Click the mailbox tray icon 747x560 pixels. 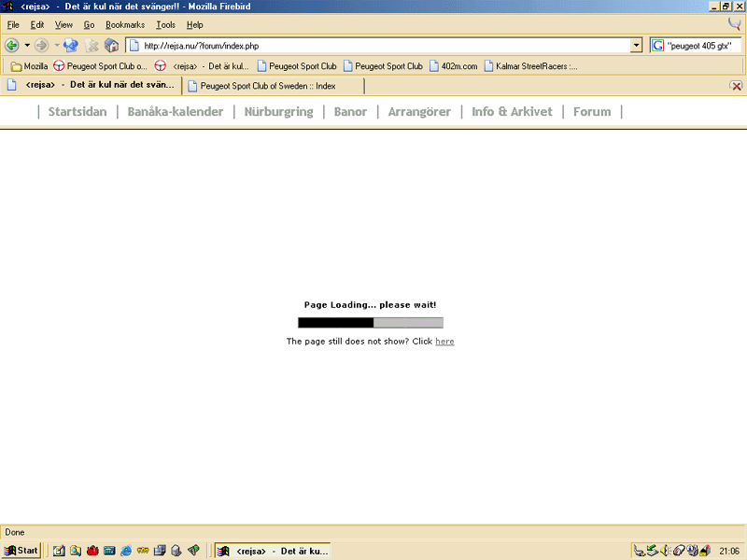click(705, 551)
